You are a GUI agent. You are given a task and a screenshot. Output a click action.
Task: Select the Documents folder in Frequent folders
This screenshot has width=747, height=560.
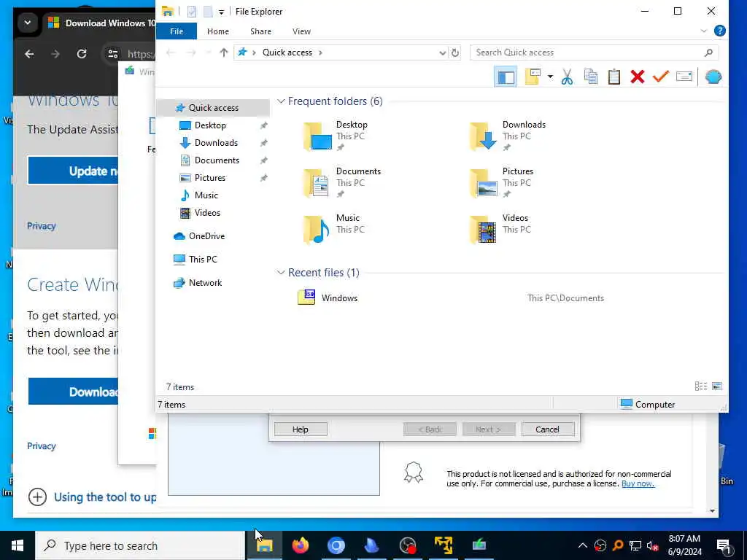coord(341,182)
